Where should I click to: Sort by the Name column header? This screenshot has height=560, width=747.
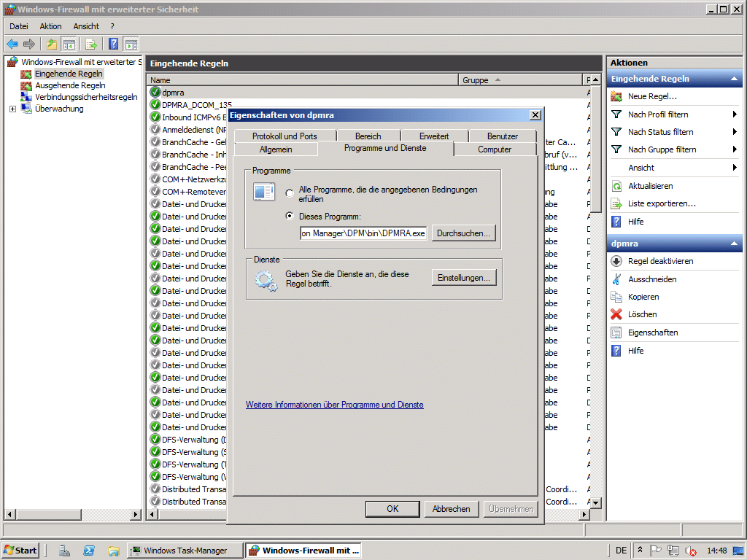pyautogui.click(x=302, y=80)
